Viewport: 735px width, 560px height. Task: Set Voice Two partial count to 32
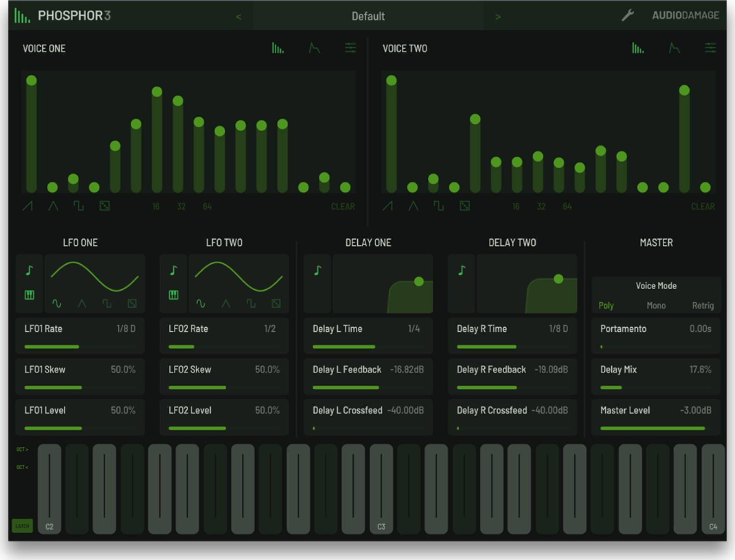point(541,206)
